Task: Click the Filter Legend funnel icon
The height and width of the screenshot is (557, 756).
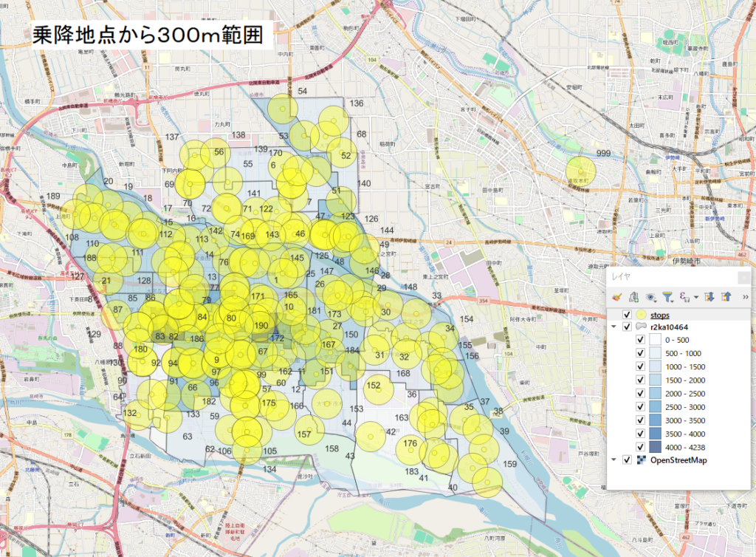Action: pyautogui.click(x=668, y=297)
